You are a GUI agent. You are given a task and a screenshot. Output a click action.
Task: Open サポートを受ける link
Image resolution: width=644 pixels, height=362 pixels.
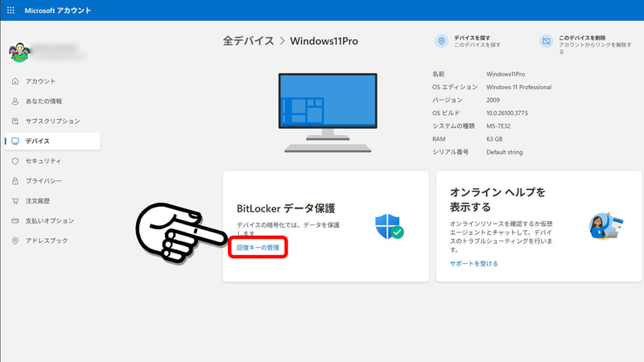pyautogui.click(x=473, y=264)
